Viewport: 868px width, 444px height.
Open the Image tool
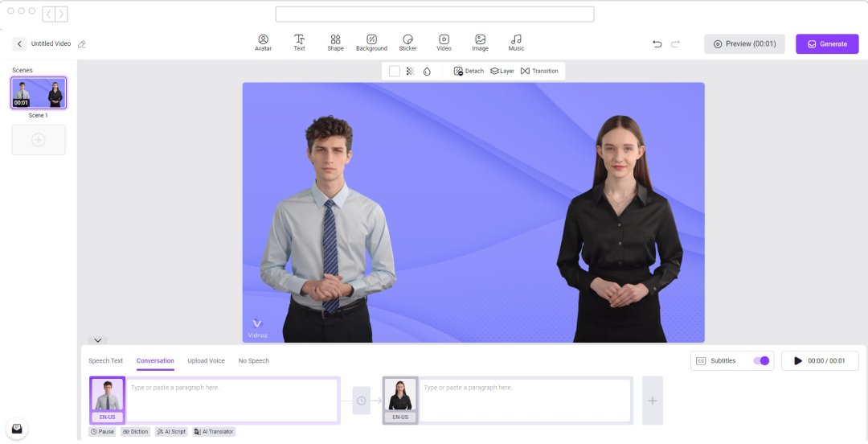pos(480,43)
